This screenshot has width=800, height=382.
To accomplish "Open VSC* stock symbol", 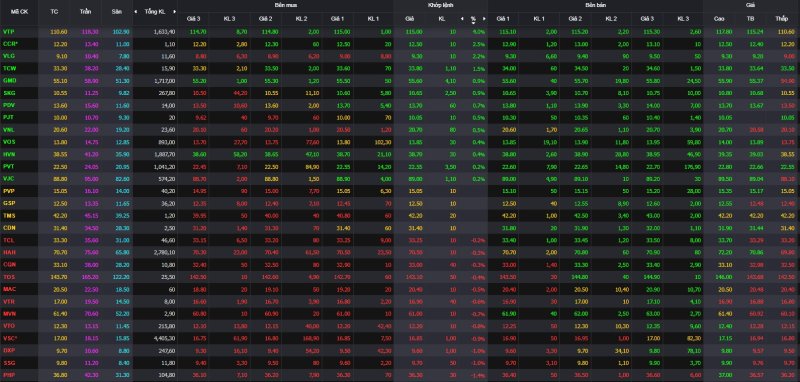I will point(10,338).
